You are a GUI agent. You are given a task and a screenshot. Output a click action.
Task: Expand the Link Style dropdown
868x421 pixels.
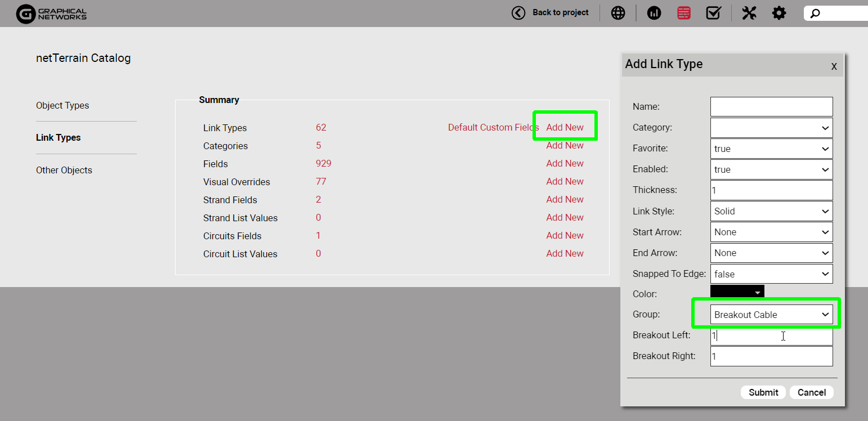coord(771,211)
